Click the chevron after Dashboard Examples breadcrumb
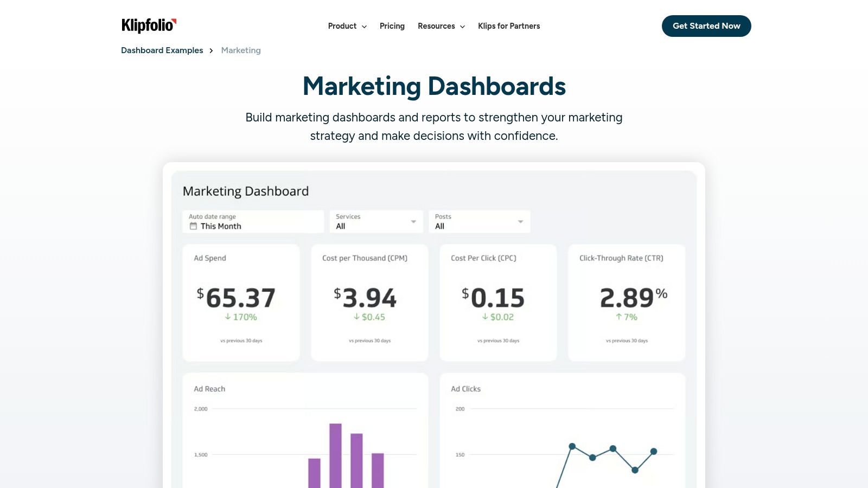This screenshot has width=868, height=488. click(x=212, y=50)
